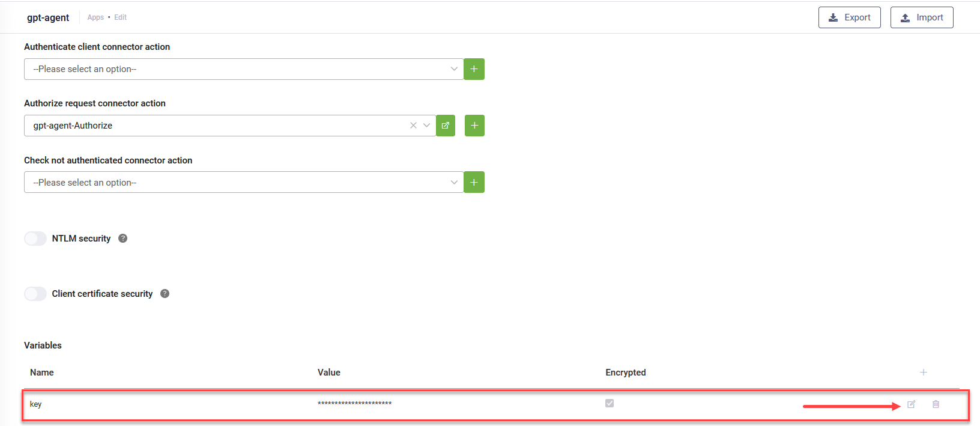This screenshot has width=980, height=426.
Task: Clear the gpt-agent-Authorize selection
Action: pyautogui.click(x=413, y=126)
